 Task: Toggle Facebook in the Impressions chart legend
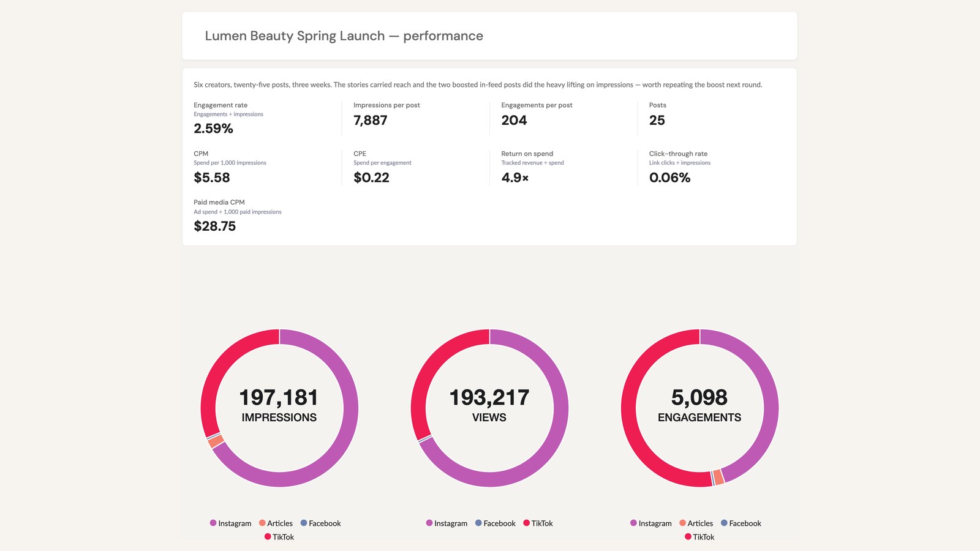320,523
